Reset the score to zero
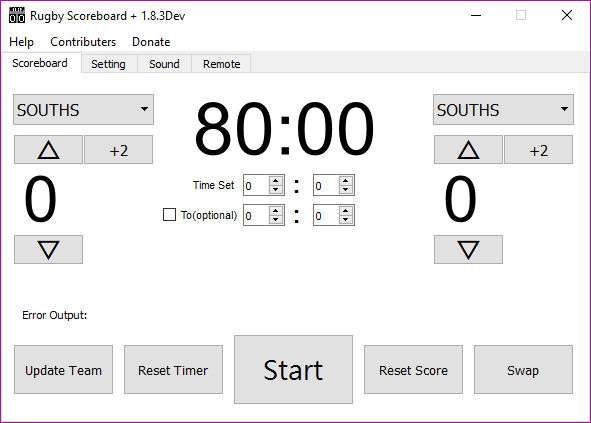The height and width of the screenshot is (423, 591). 413,370
